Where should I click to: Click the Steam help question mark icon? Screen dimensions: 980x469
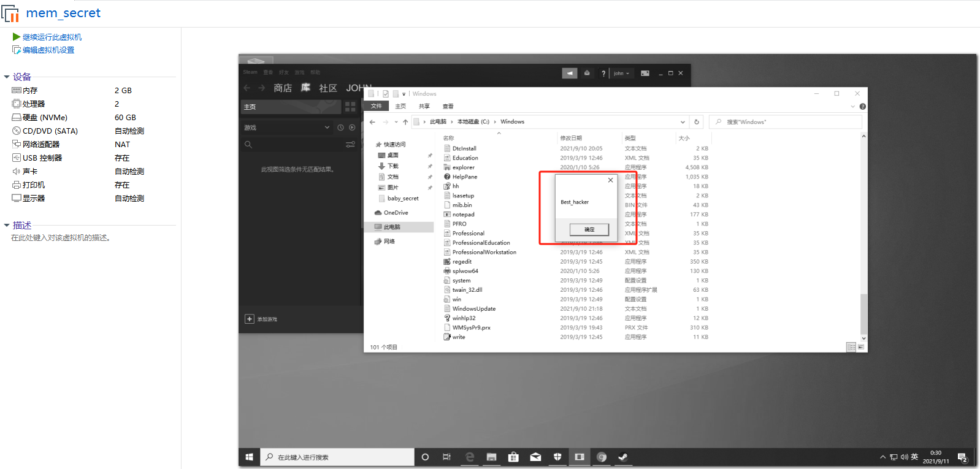pyautogui.click(x=603, y=74)
